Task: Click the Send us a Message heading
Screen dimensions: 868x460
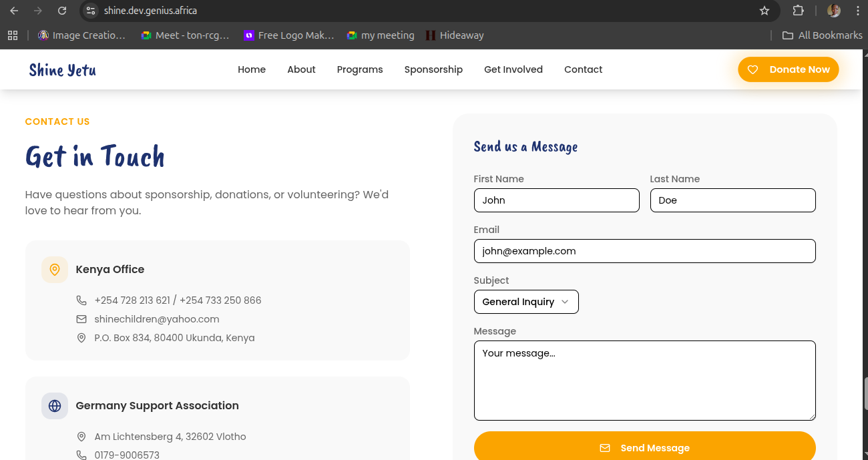Action: pyautogui.click(x=525, y=146)
